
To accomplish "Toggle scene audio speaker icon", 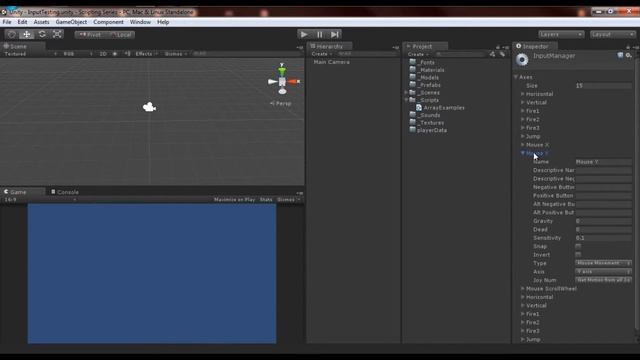I will 127,54.
